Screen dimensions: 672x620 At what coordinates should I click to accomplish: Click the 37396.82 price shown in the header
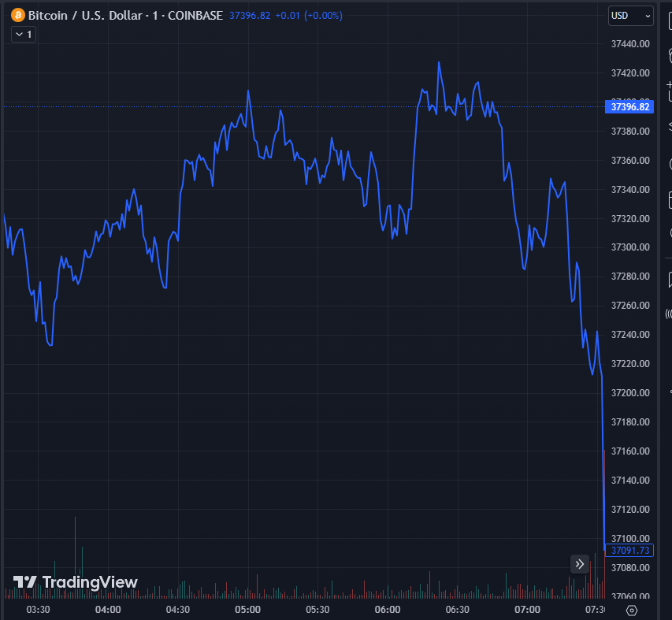tap(250, 15)
